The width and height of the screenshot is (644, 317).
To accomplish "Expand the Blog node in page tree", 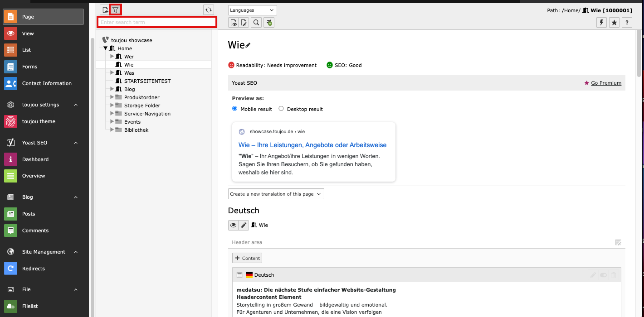I will click(112, 89).
